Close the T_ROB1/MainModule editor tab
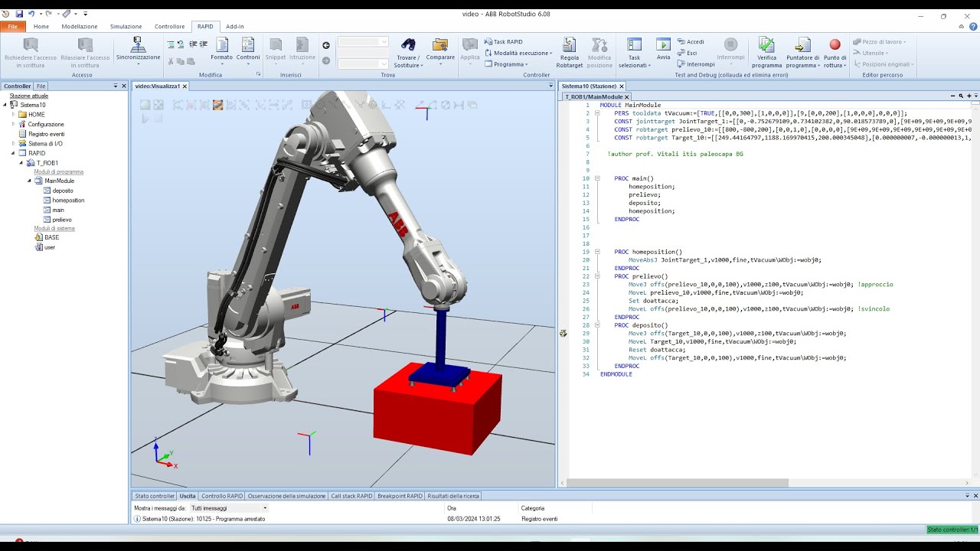Image resolution: width=980 pixels, height=551 pixels. click(627, 97)
